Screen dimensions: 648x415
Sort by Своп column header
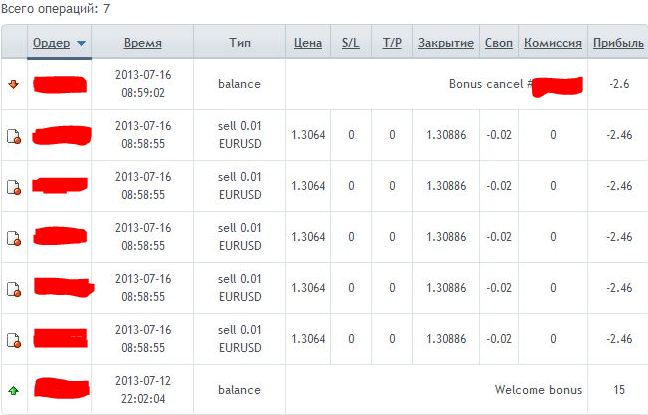point(499,43)
